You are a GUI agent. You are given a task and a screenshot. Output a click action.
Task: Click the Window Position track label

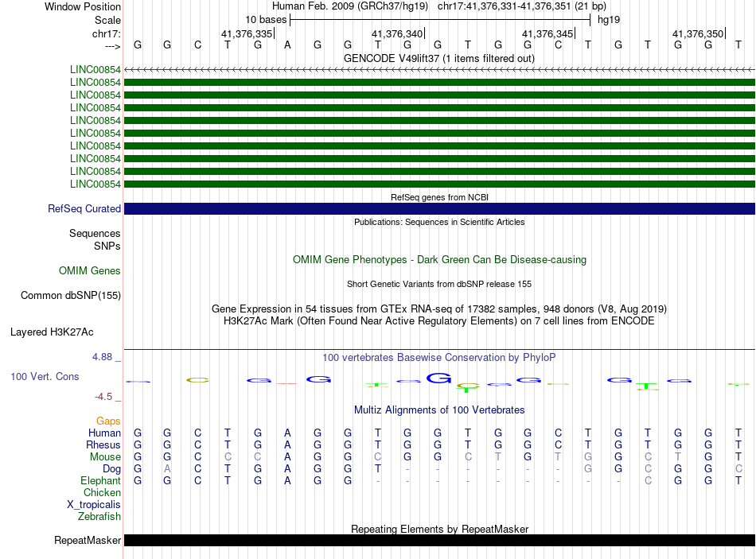click(83, 6)
